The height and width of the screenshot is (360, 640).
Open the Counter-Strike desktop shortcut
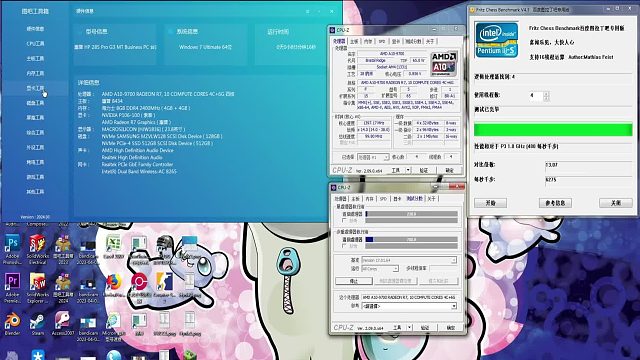click(x=164, y=282)
